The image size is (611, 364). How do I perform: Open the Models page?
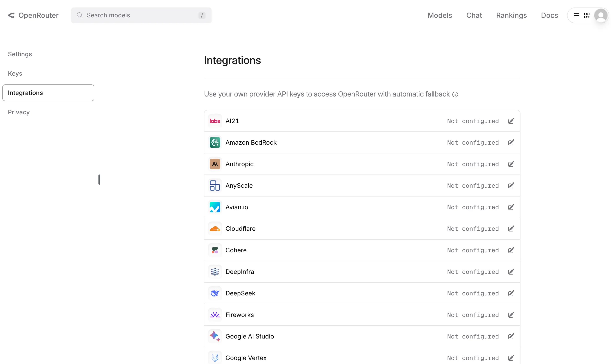[440, 15]
